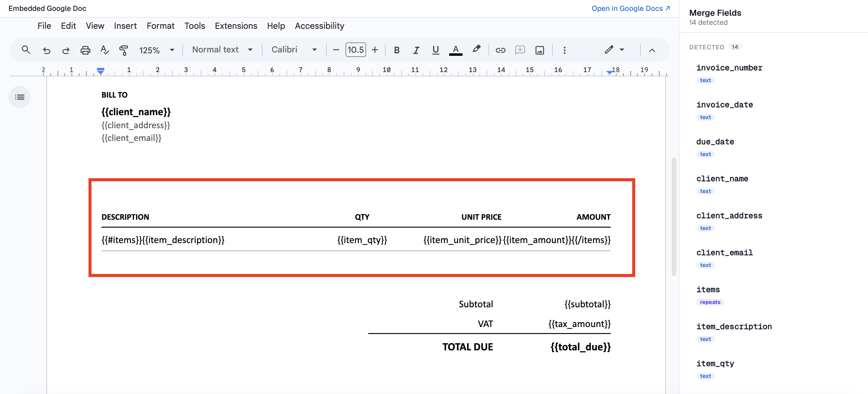Open the Calibri font dropdown
Screen dimensions: 868x394
click(294, 49)
